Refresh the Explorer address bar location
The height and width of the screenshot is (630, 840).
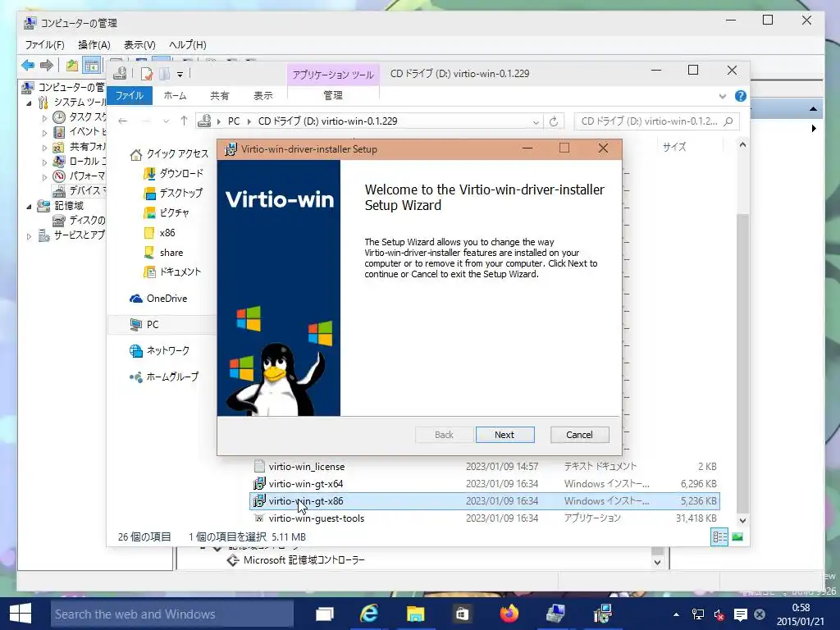554,121
